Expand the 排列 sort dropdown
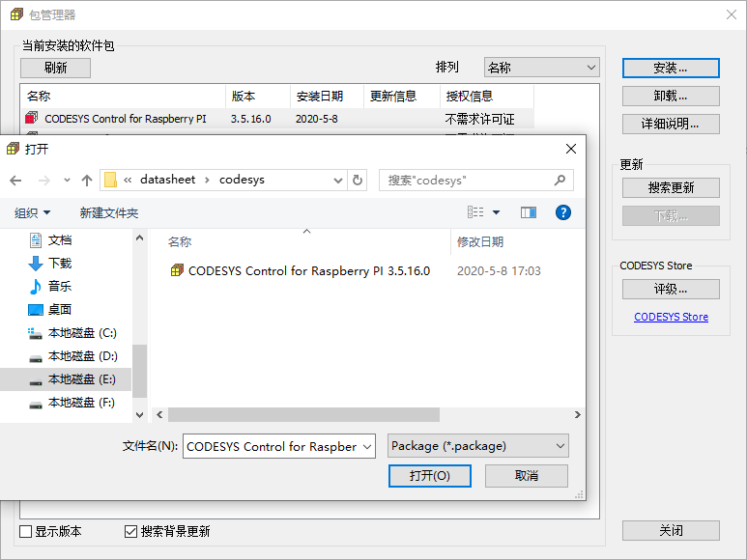This screenshot has height=560, width=747. (542, 68)
